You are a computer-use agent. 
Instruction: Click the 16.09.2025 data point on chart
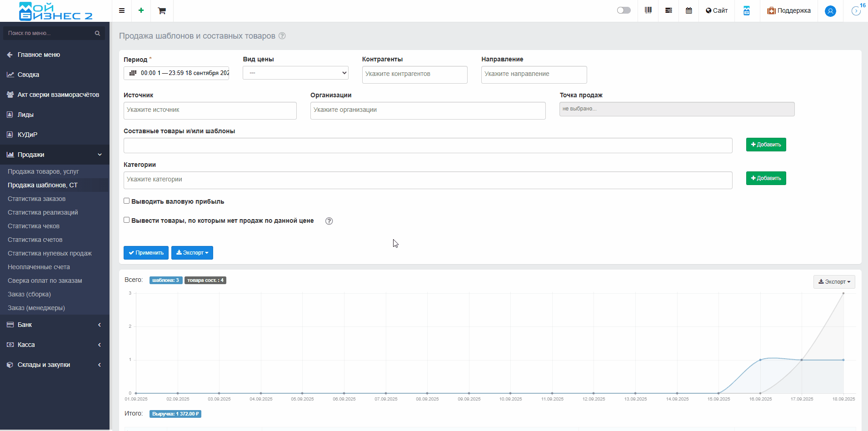tap(760, 360)
